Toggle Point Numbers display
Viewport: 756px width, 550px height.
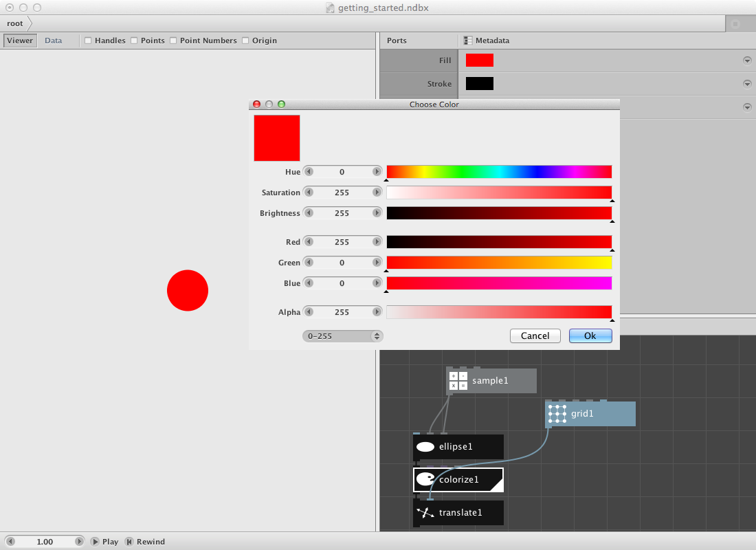coord(173,41)
